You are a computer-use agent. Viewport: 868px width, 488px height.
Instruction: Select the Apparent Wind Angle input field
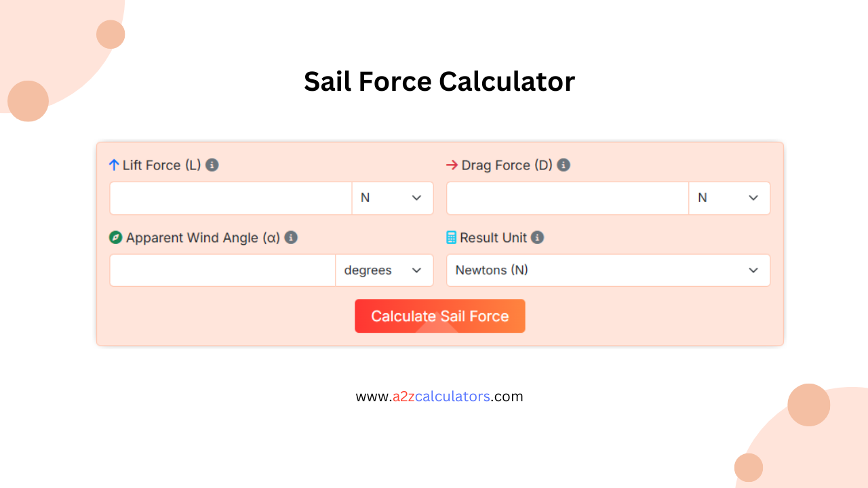(222, 270)
